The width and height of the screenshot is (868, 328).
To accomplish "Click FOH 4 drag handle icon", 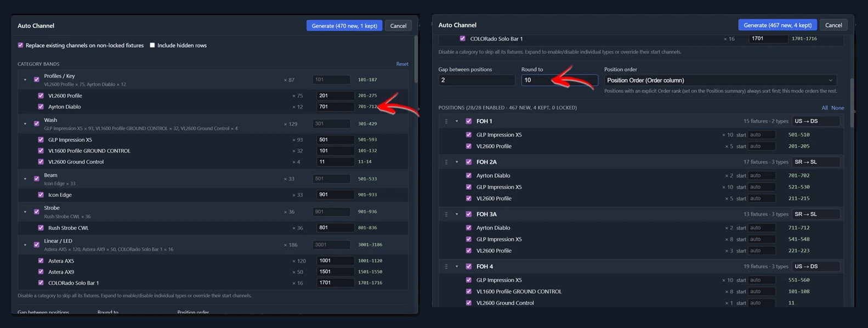I will pos(446,267).
